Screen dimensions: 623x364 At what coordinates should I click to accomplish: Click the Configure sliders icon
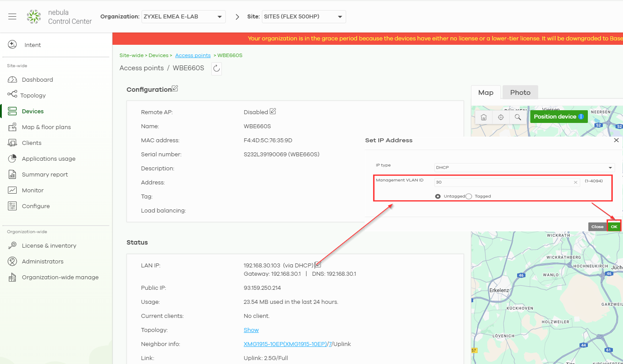coord(13,206)
